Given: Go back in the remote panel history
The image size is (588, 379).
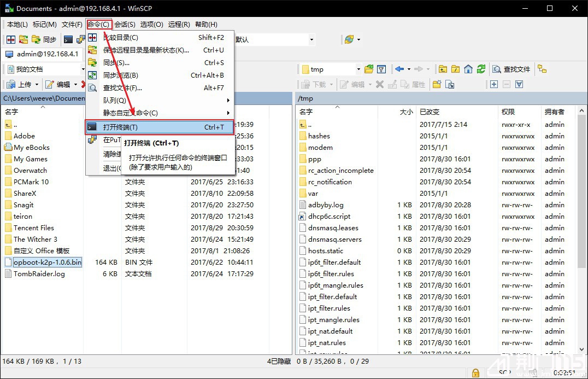Looking at the screenshot, I should (399, 69).
